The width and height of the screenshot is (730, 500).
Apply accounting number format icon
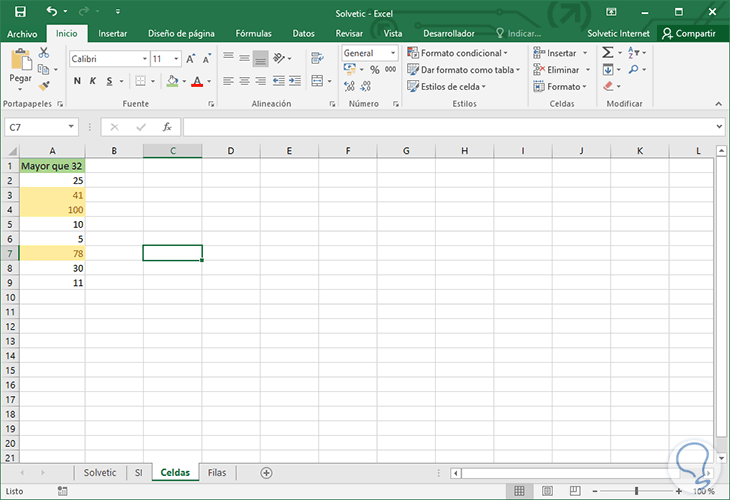coord(350,69)
